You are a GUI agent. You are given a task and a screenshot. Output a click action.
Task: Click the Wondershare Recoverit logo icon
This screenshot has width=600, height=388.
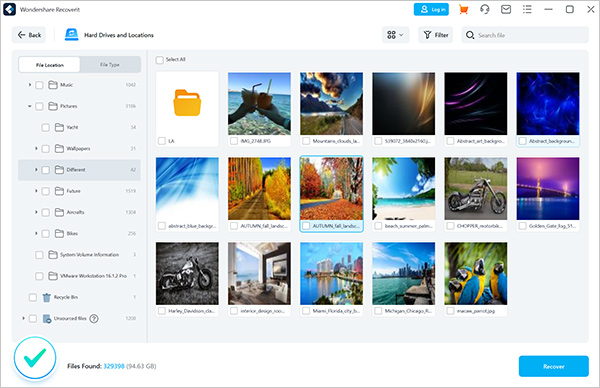[9, 10]
